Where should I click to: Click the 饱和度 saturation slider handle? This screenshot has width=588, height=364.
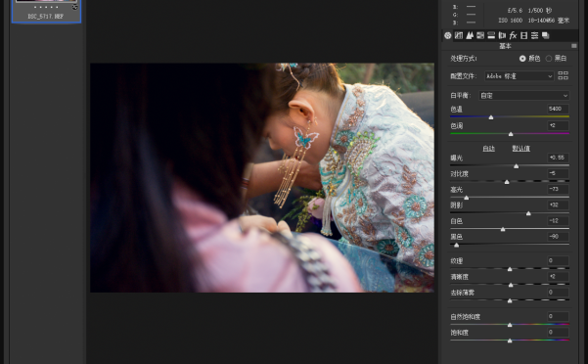point(510,341)
